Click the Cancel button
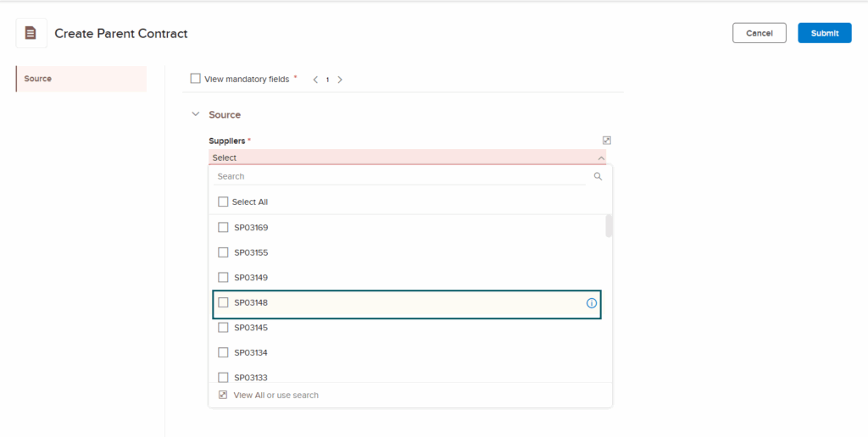The width and height of the screenshot is (868, 437). coord(759,33)
